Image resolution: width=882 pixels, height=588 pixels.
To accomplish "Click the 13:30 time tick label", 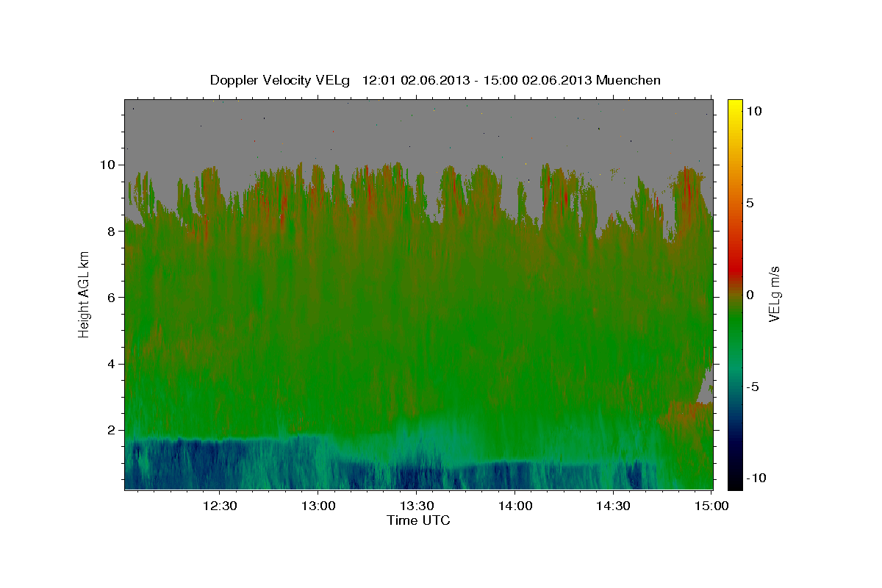I will 416,506.
